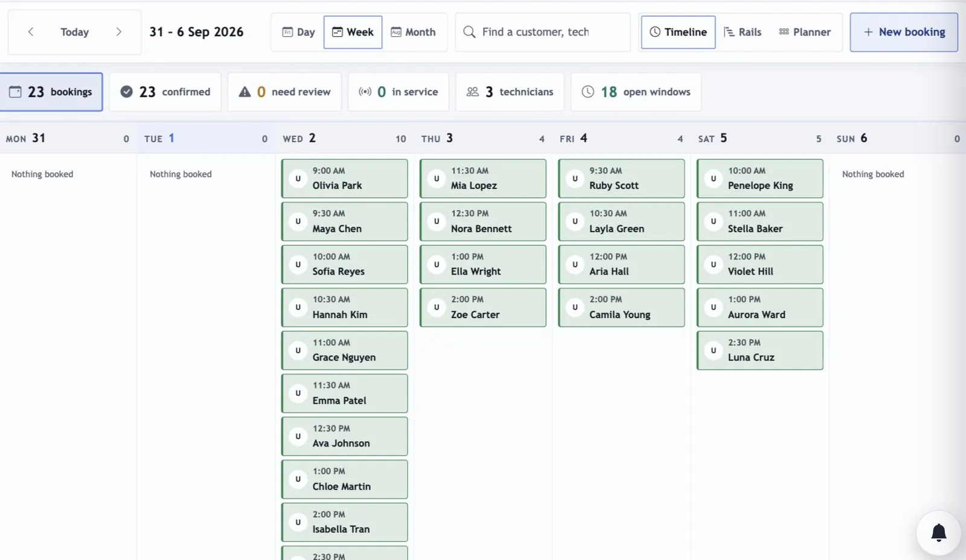Create a New booking
Viewport: 966px width, 560px height.
pos(904,32)
